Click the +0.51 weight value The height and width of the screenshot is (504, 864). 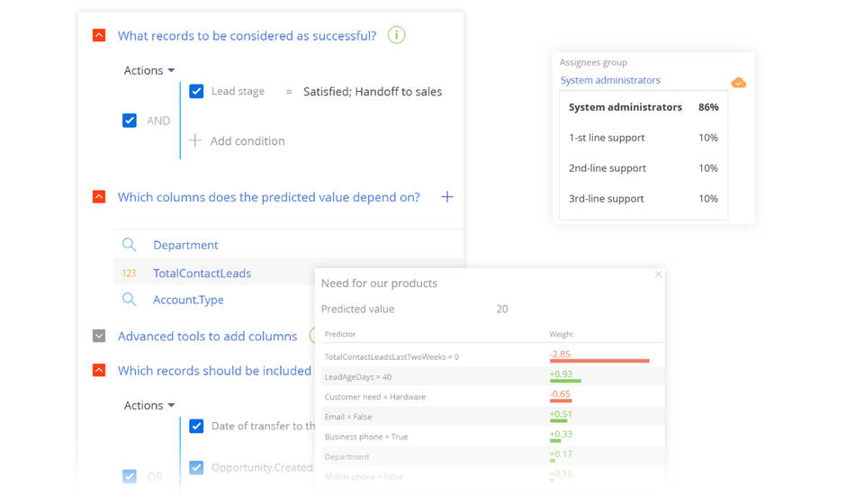pos(561,414)
